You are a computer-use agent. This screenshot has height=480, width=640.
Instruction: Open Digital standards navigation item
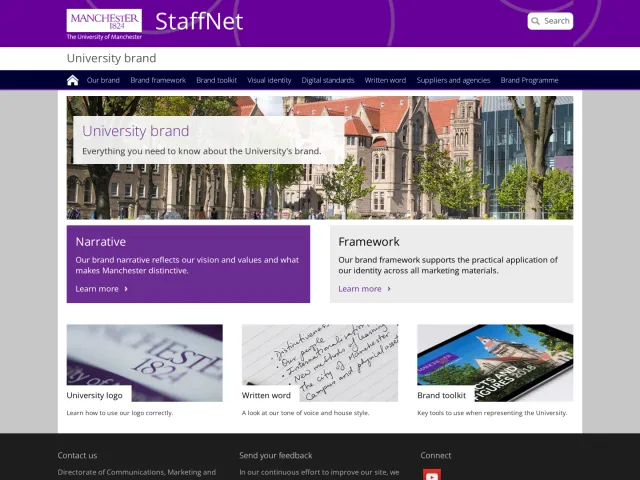(x=328, y=80)
